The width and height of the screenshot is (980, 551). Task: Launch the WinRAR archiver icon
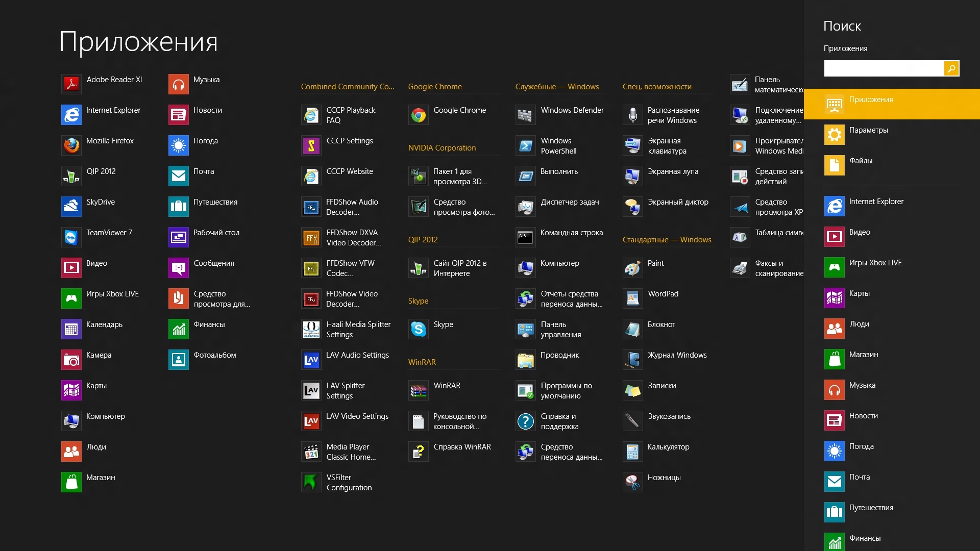click(419, 390)
